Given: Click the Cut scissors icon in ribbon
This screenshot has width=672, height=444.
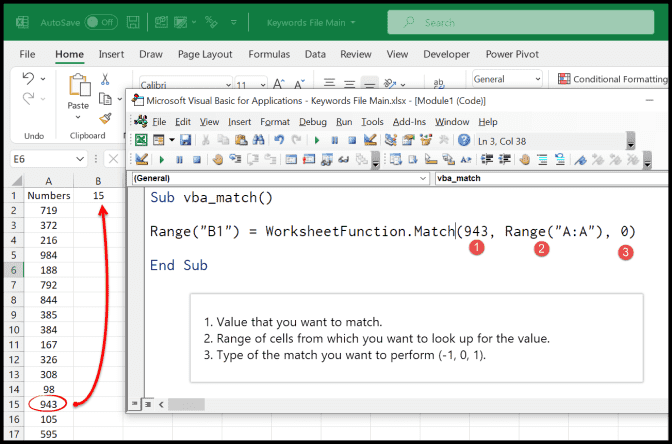Looking at the screenshot, I should pos(106,80).
